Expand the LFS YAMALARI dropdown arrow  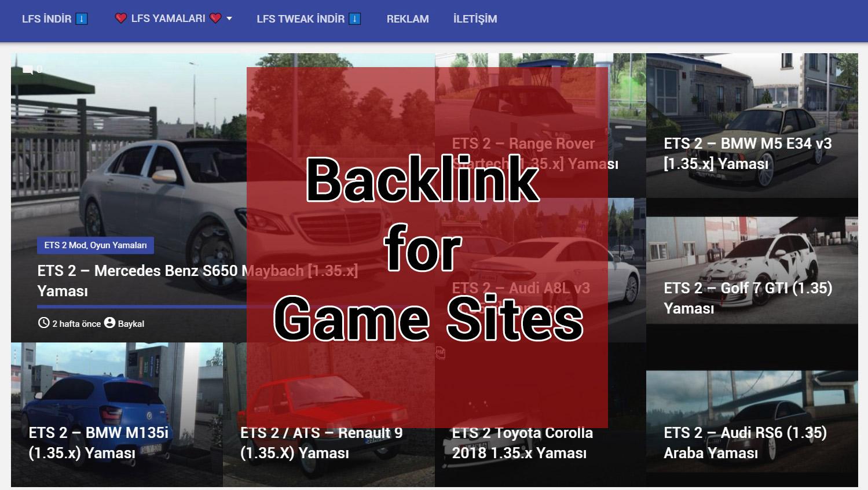[x=229, y=18]
